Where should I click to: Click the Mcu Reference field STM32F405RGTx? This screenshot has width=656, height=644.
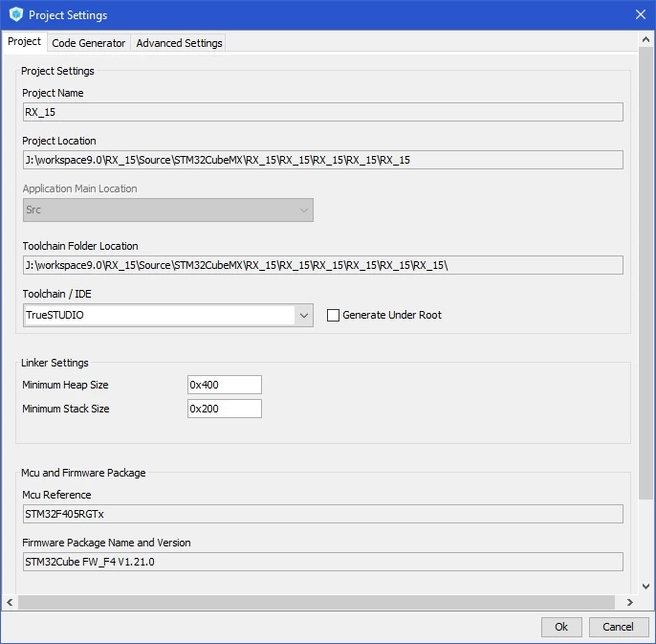(322, 514)
